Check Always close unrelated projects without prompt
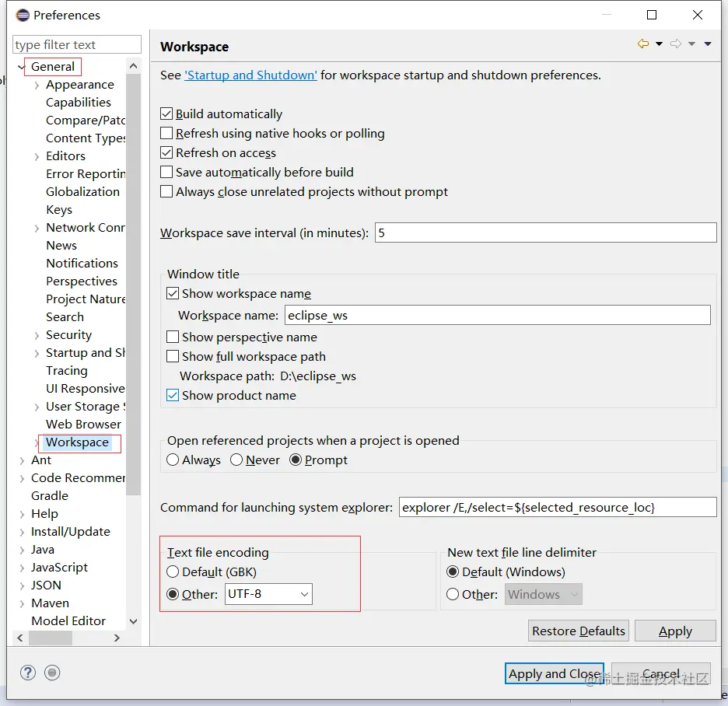728x706 pixels. click(x=166, y=192)
